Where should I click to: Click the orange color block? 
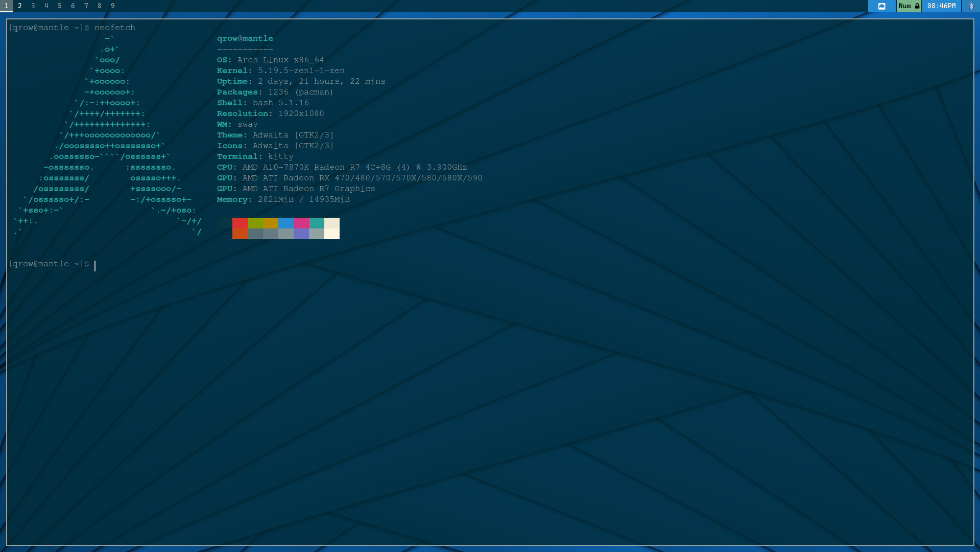(240, 234)
